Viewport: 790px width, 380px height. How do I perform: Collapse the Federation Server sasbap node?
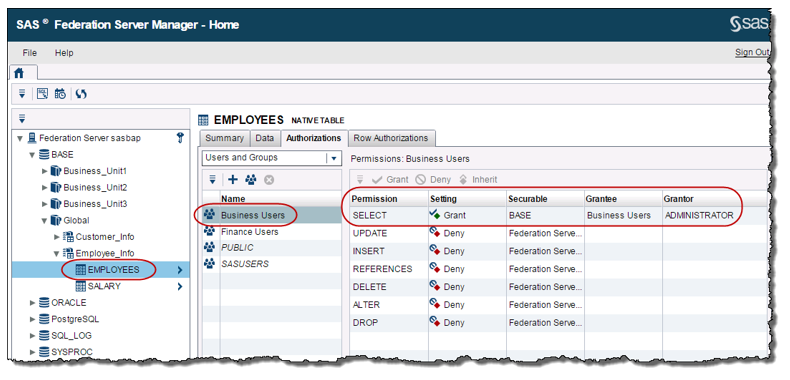(x=20, y=138)
